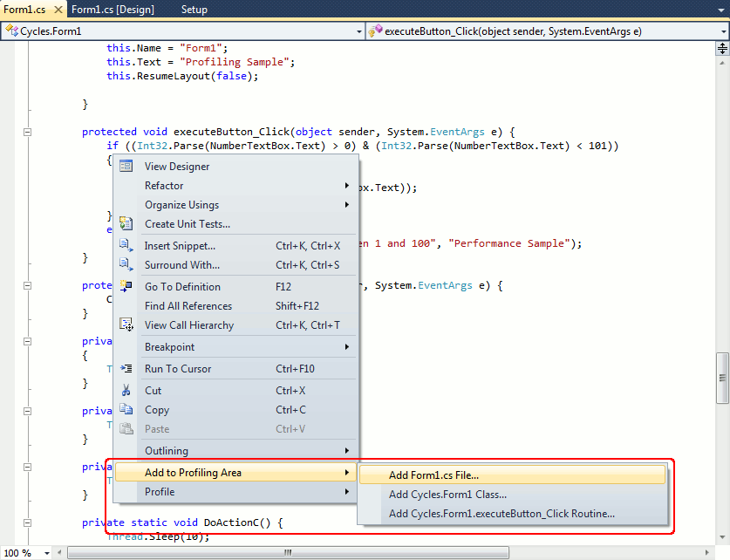Click the "Profiling Sample" string in code
Image resolution: width=730 pixels, height=560 pixels.
tap(235, 62)
